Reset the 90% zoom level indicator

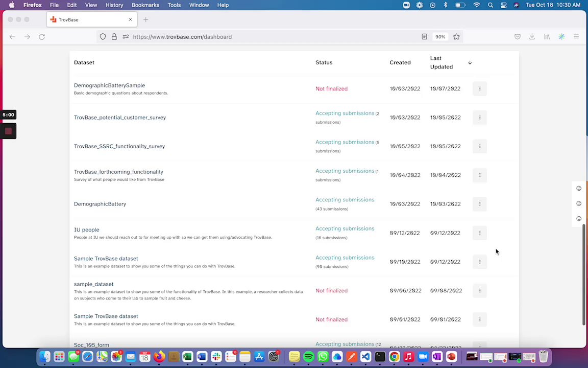point(440,37)
